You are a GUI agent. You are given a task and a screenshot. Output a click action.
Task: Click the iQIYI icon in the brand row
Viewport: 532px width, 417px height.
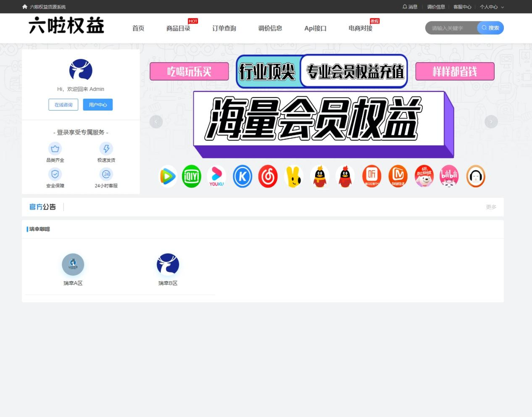click(x=191, y=176)
